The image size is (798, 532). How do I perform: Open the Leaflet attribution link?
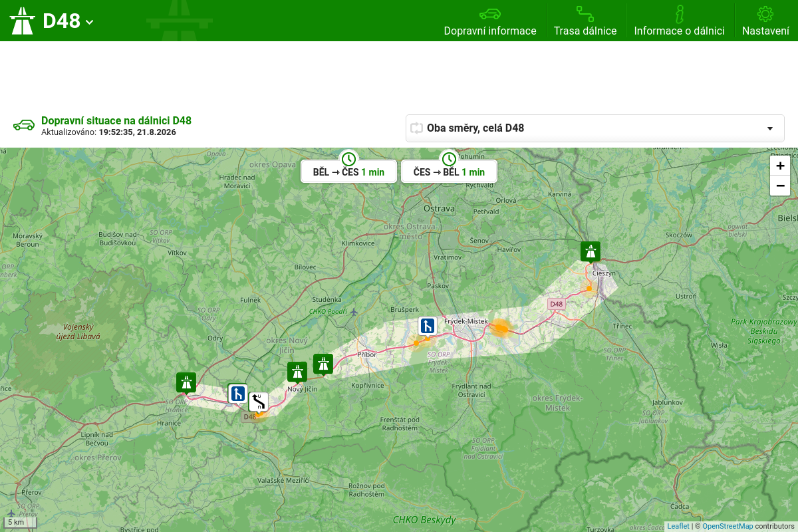pyautogui.click(x=678, y=526)
